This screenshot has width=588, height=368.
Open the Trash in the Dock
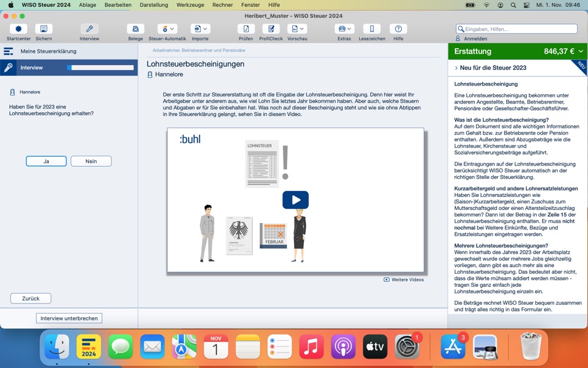pyautogui.click(x=532, y=346)
